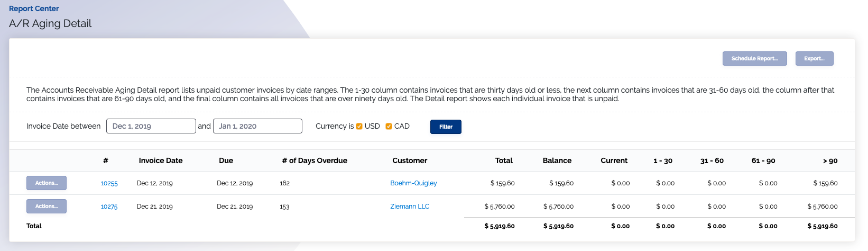Open Actions menu for invoice 10275

(47, 207)
